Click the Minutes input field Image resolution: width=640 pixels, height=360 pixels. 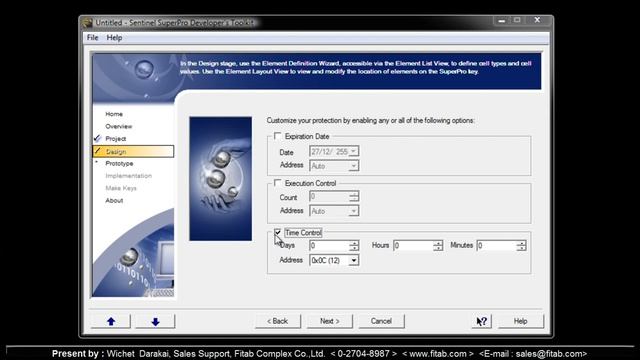coord(497,245)
